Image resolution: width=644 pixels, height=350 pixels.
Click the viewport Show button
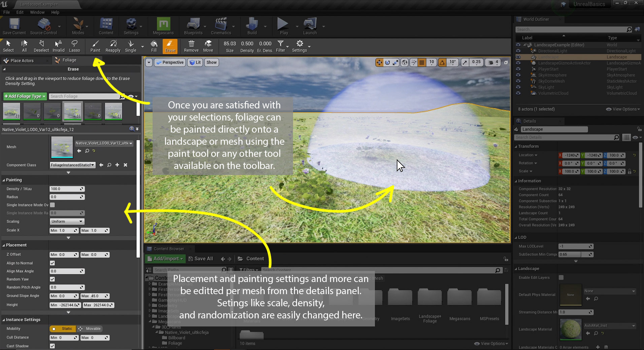click(212, 62)
